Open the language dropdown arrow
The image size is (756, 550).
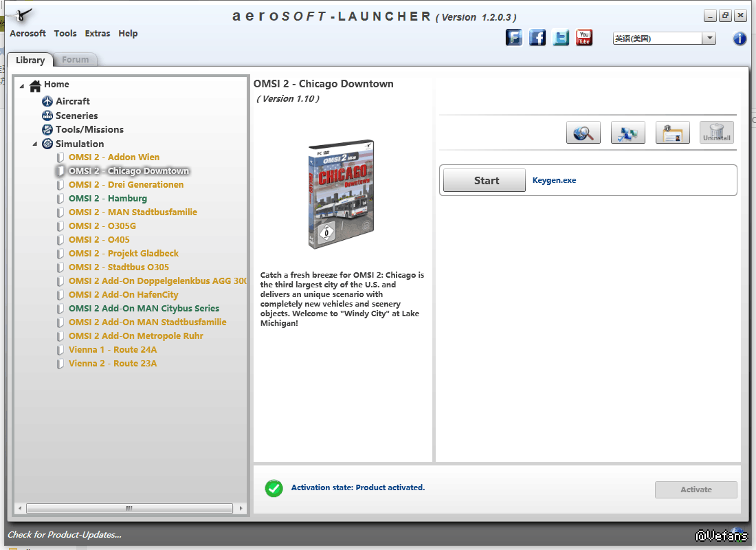coord(709,38)
